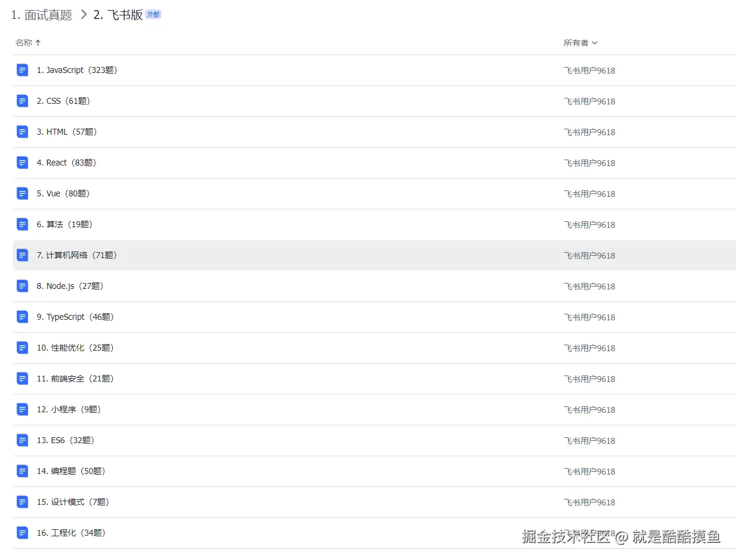Click the document icon beside 5. Vue
Viewport: 736px width, 560px height.
click(22, 193)
